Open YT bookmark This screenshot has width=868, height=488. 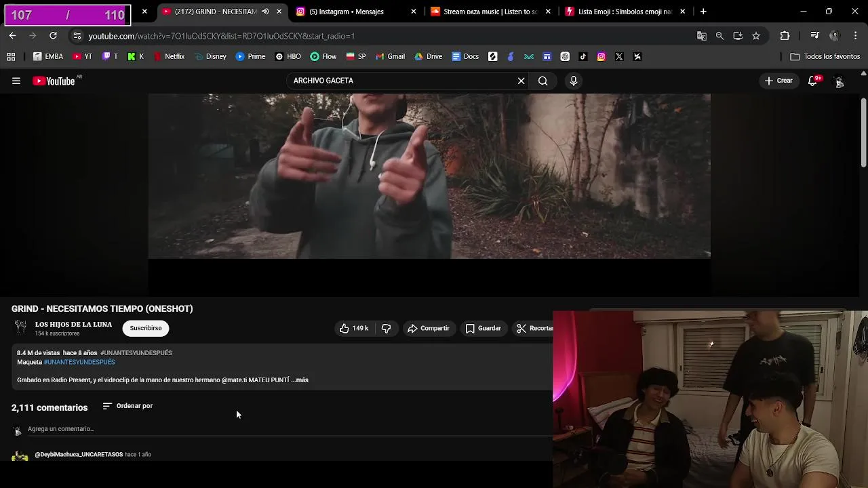click(x=83, y=57)
